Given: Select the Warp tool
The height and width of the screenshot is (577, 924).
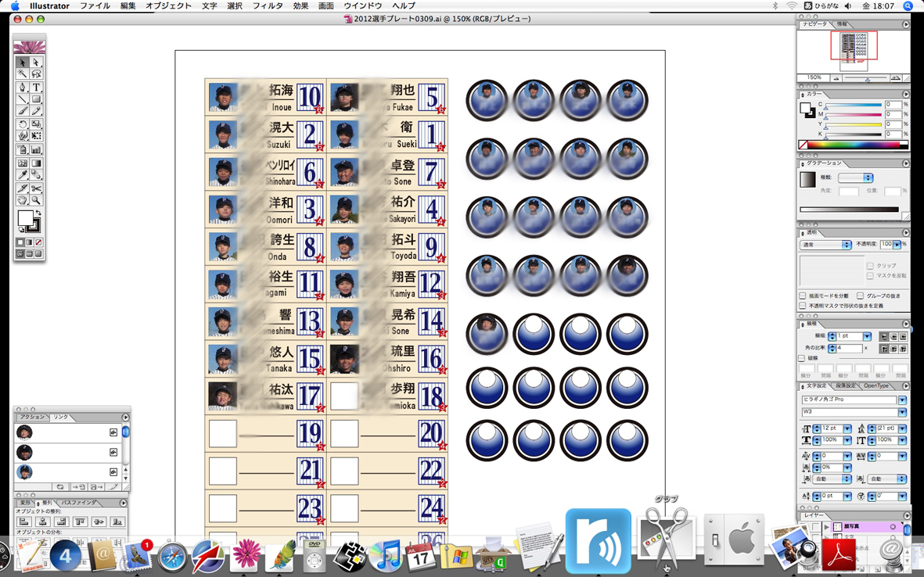Looking at the screenshot, I should [x=23, y=136].
